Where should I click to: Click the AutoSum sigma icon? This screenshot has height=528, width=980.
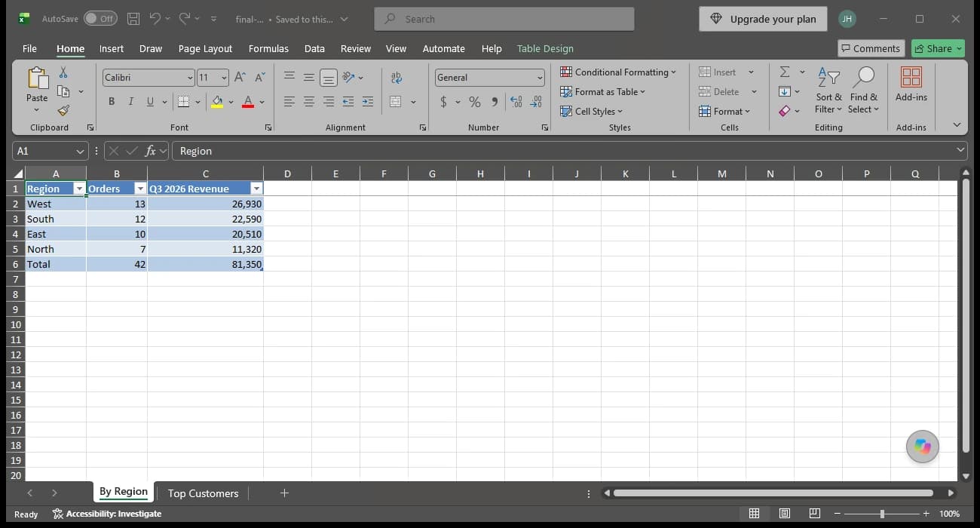pos(785,72)
